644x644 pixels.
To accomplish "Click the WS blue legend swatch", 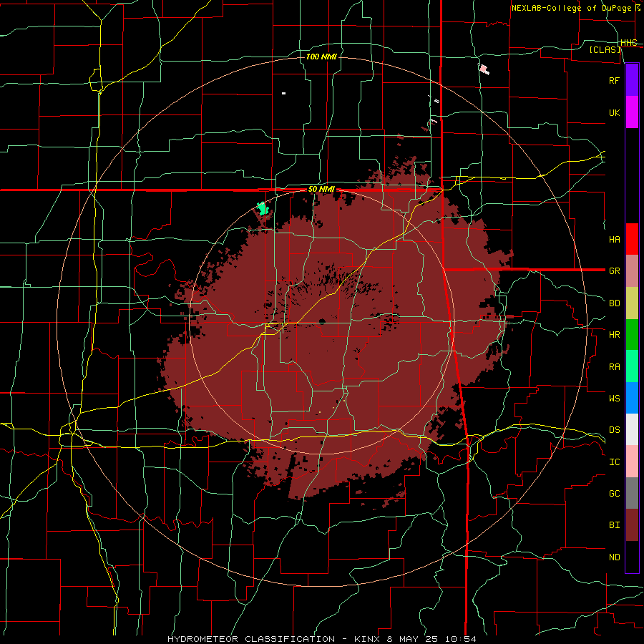I will coord(632,398).
